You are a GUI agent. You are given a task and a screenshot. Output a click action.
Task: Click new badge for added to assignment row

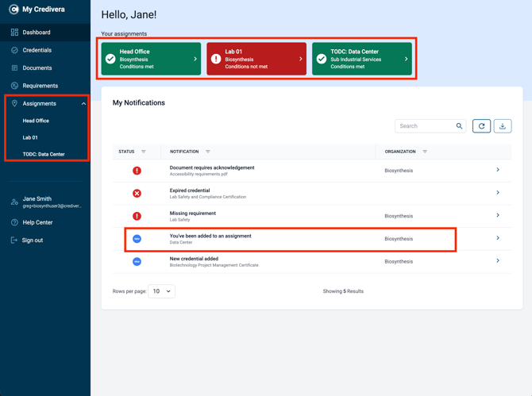click(137, 239)
